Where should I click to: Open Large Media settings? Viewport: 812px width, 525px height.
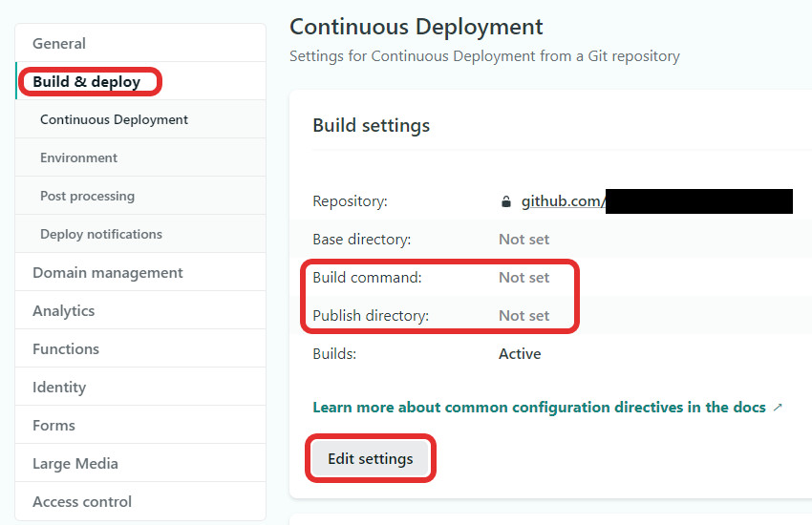coord(75,464)
